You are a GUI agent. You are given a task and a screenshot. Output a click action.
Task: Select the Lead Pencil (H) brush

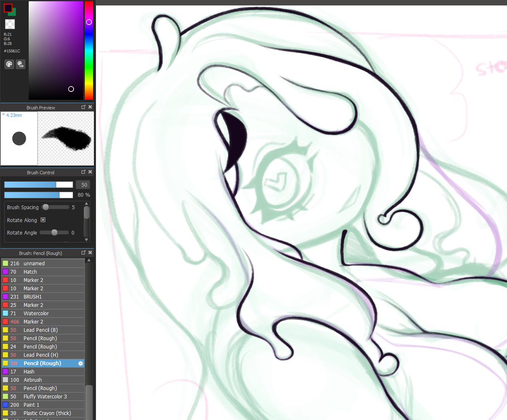point(43,355)
